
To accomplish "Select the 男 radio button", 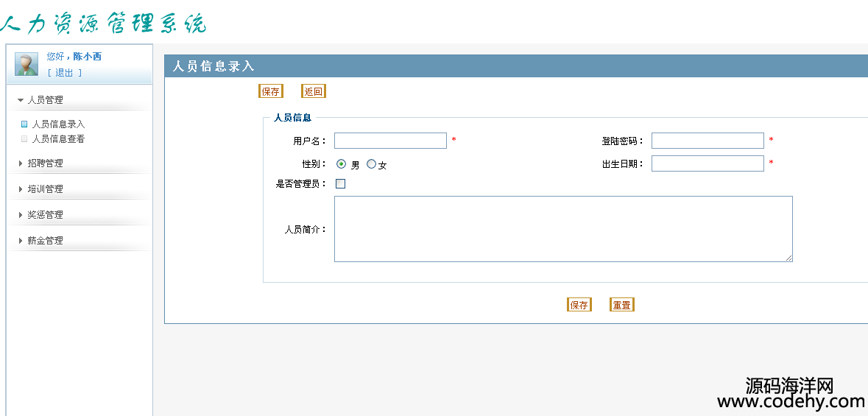I will (x=341, y=164).
